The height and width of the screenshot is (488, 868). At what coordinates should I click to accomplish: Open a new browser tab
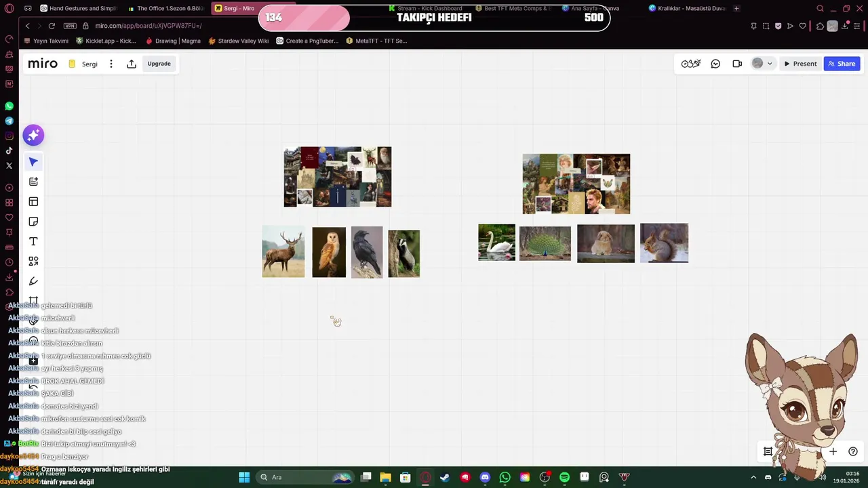(736, 9)
